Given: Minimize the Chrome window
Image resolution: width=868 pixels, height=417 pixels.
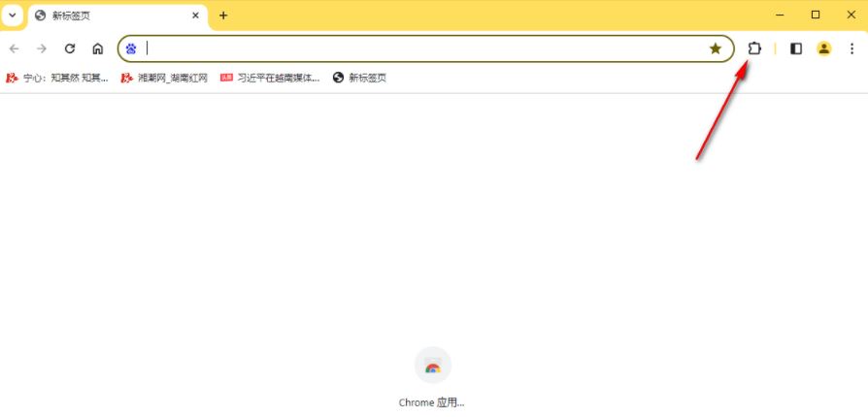Looking at the screenshot, I should pos(780,16).
